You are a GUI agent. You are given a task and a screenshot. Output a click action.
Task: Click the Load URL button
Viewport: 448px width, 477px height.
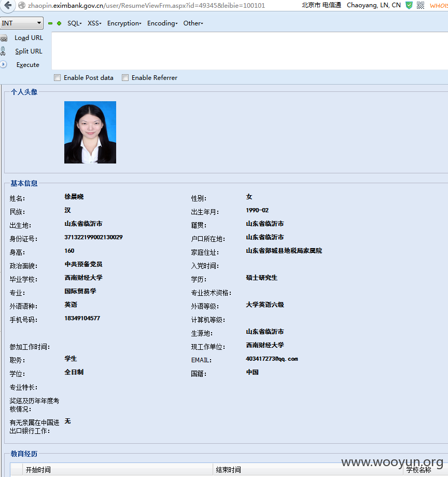29,38
